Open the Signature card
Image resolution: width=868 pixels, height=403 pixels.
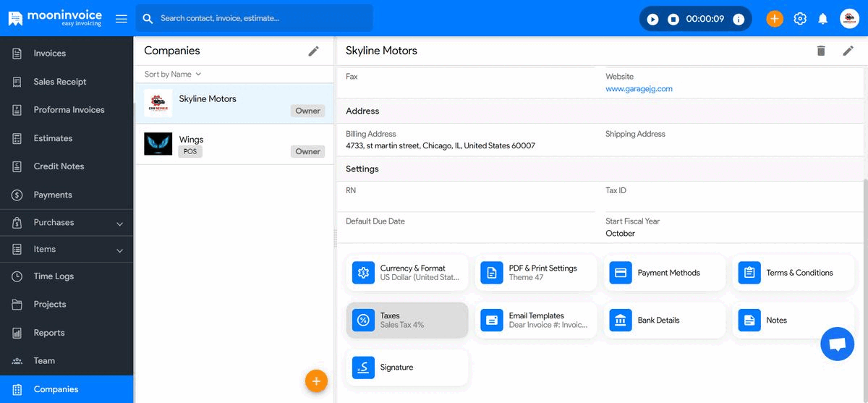[407, 367]
